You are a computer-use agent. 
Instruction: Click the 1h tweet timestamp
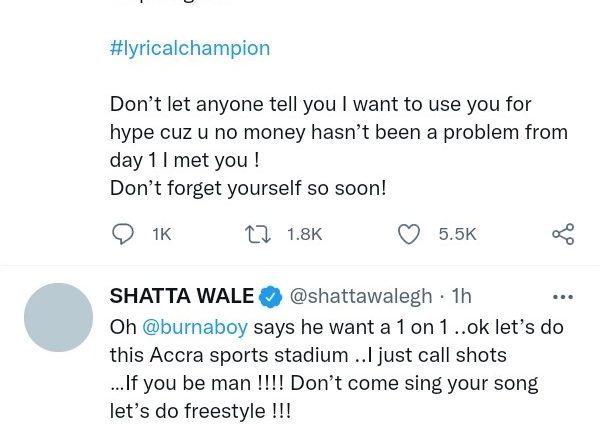click(x=462, y=296)
